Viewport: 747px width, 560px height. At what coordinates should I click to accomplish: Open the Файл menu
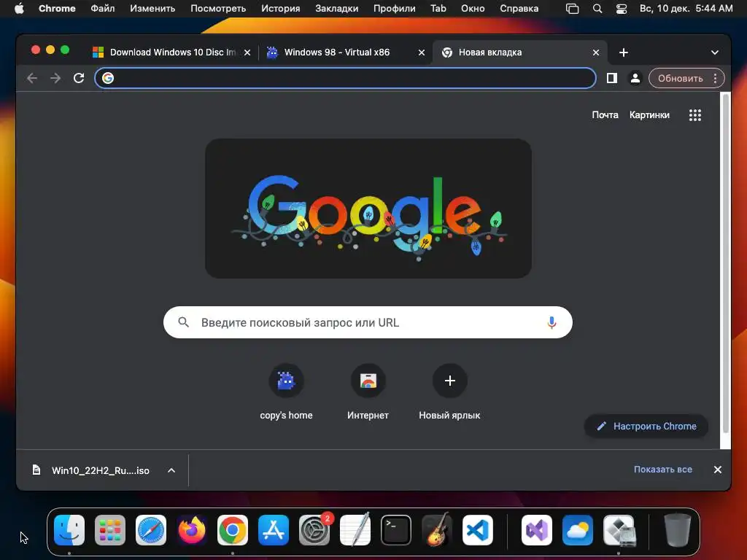tap(102, 9)
